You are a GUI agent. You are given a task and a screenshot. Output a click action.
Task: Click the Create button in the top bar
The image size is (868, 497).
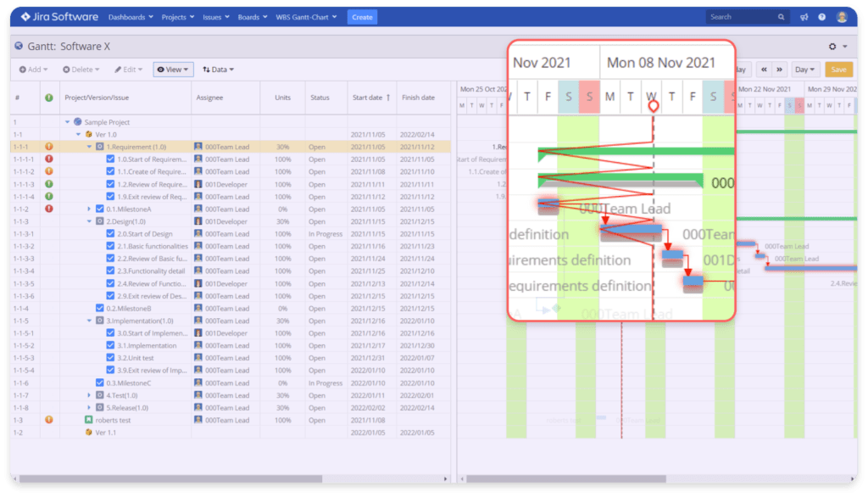(x=362, y=16)
